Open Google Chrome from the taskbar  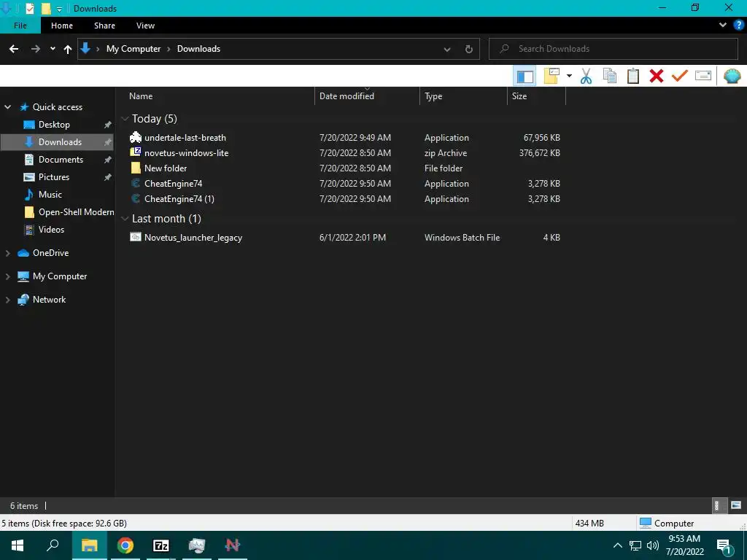pos(125,545)
